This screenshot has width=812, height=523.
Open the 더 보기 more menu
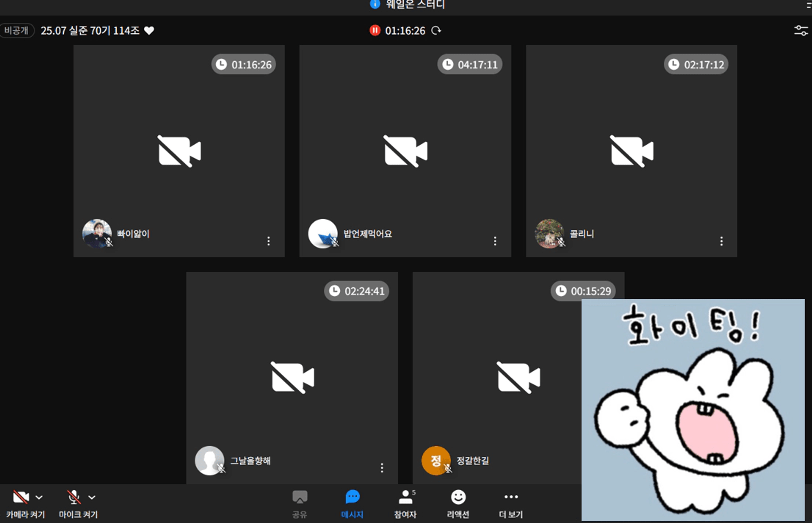pyautogui.click(x=511, y=504)
